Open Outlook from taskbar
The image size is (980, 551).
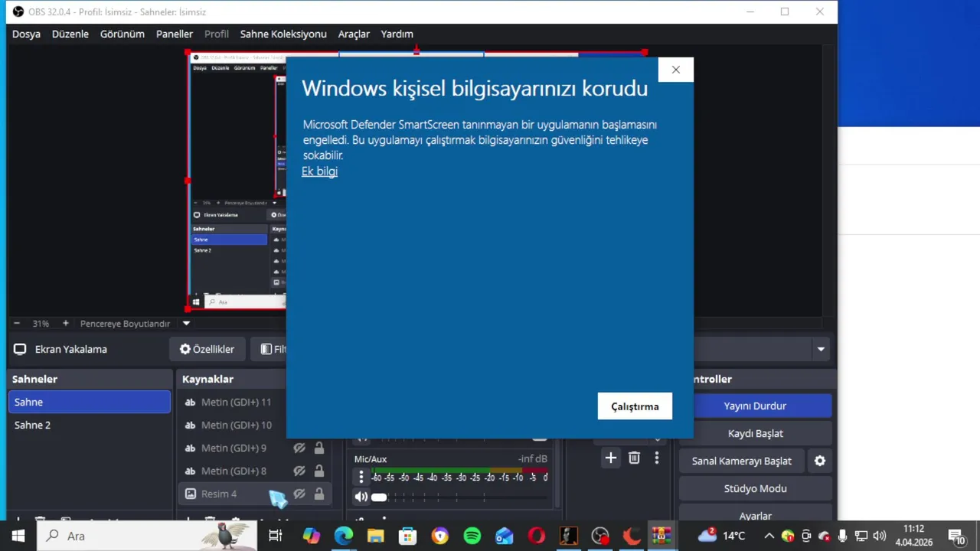(504, 536)
